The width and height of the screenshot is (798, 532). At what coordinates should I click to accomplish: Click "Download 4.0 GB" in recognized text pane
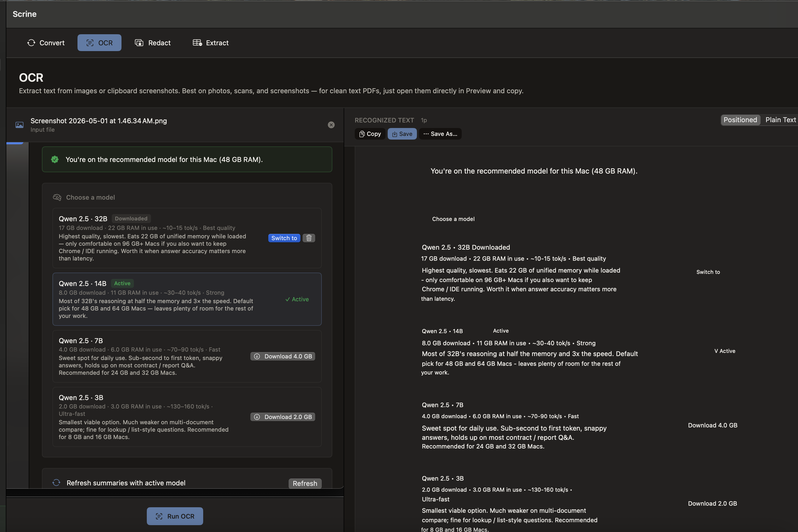point(713,425)
